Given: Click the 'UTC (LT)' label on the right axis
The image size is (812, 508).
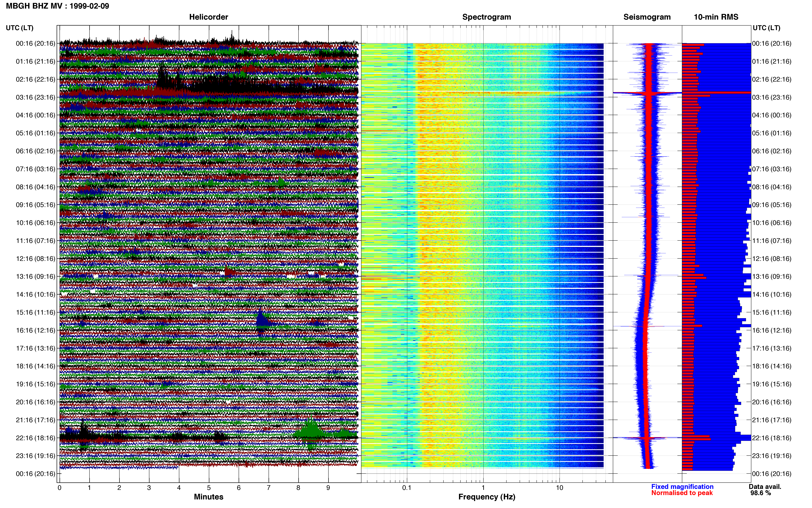Looking at the screenshot, I should pyautogui.click(x=766, y=28).
